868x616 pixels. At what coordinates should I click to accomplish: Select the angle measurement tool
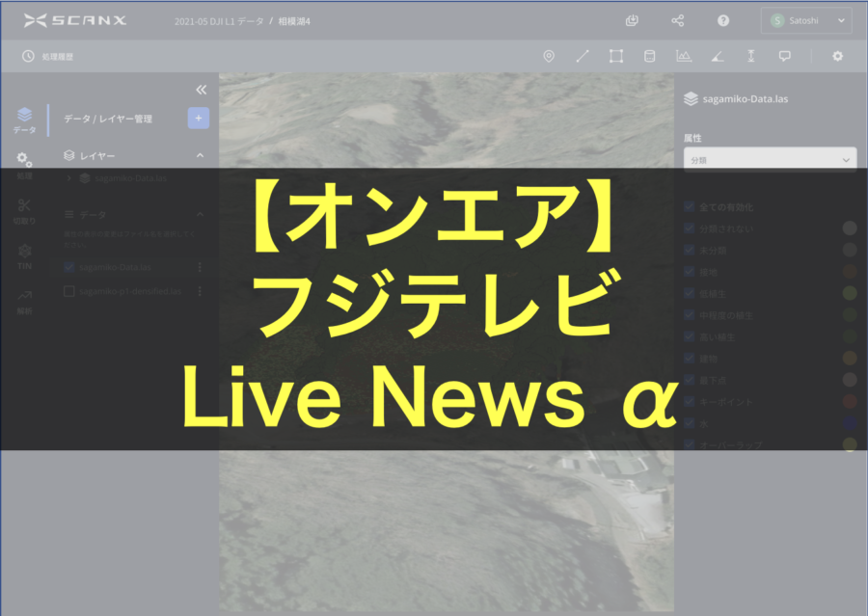pos(717,56)
